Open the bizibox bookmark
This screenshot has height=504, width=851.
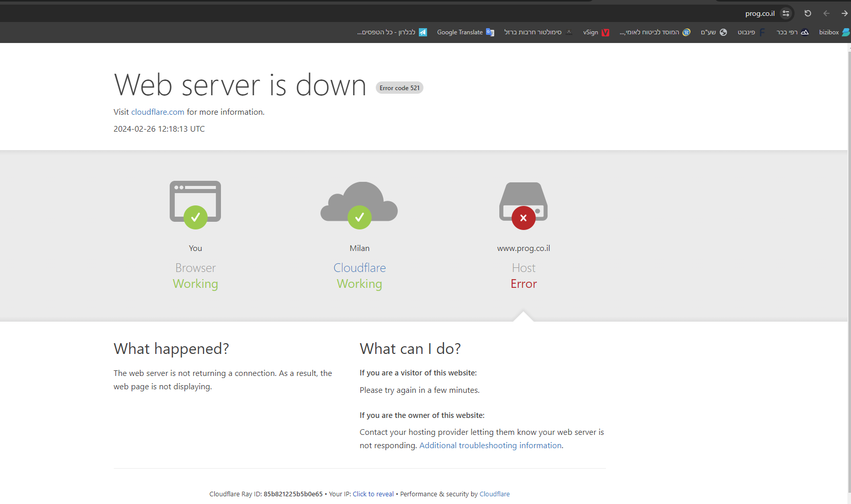tap(834, 32)
